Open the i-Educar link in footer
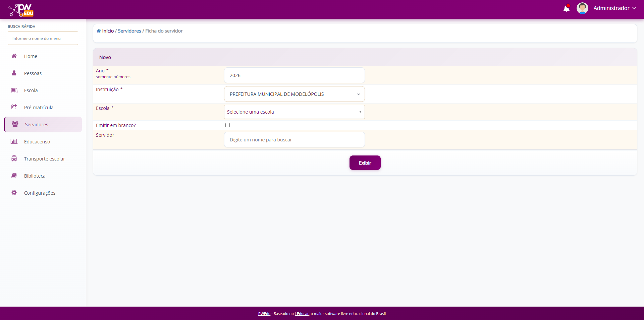 [302, 314]
